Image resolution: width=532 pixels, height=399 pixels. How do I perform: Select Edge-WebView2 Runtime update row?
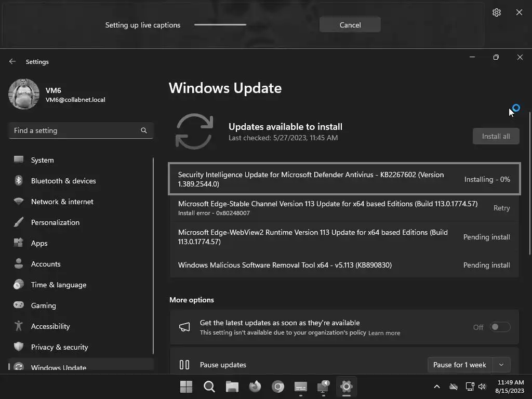(x=344, y=237)
